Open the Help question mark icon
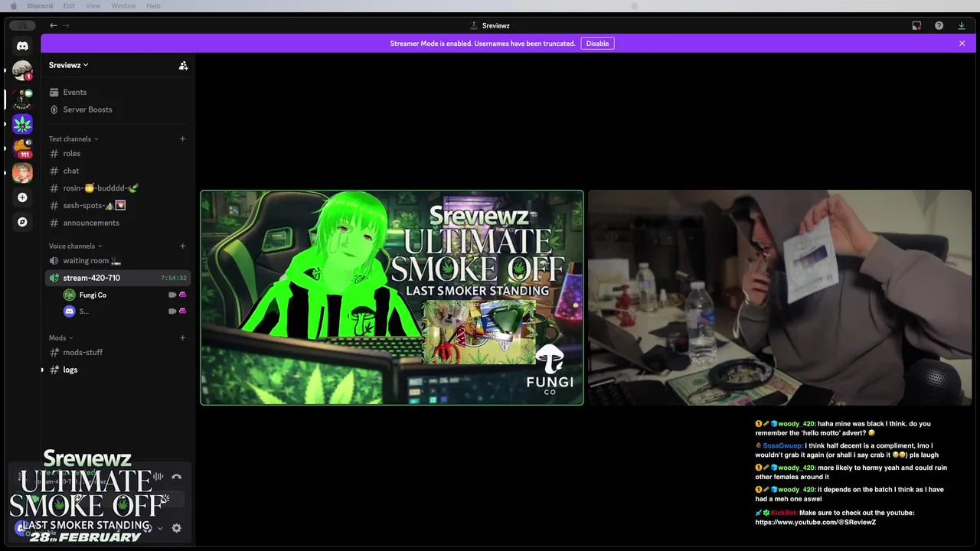980x551 pixels. tap(939, 25)
